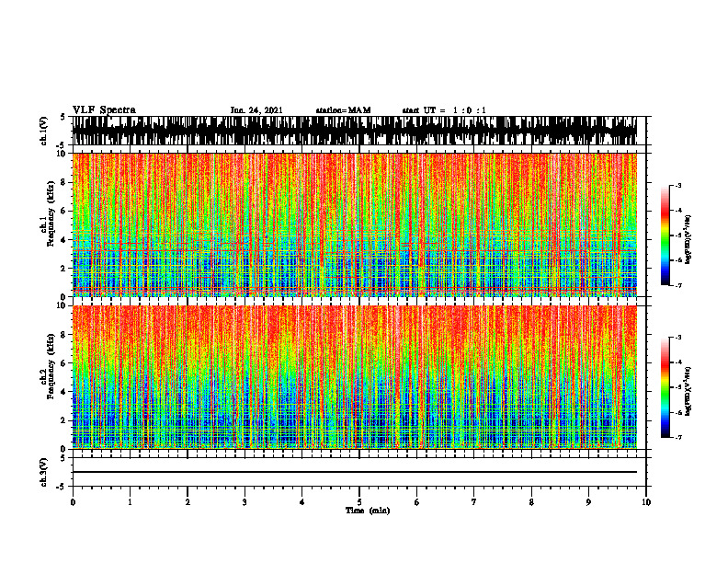The height and width of the screenshot is (563, 728).
Task: Click the "-7" label on ch.2 color bar
Action: pos(678,438)
